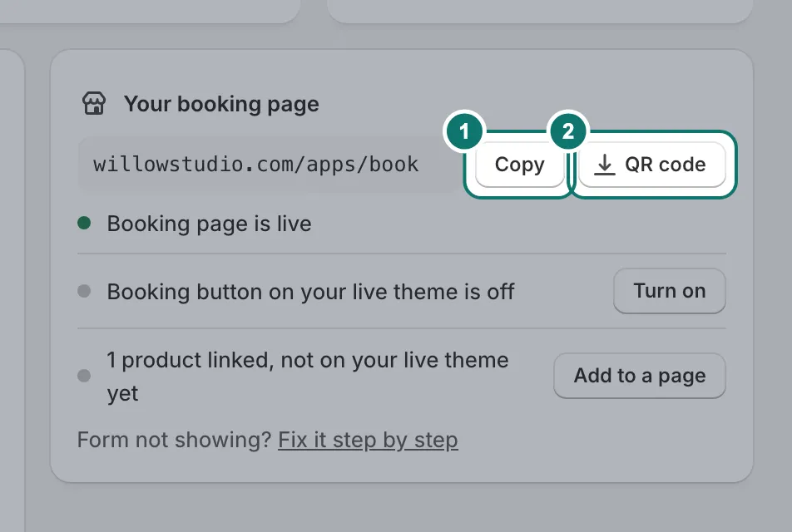Click the Booking page is live status text

[209, 224]
